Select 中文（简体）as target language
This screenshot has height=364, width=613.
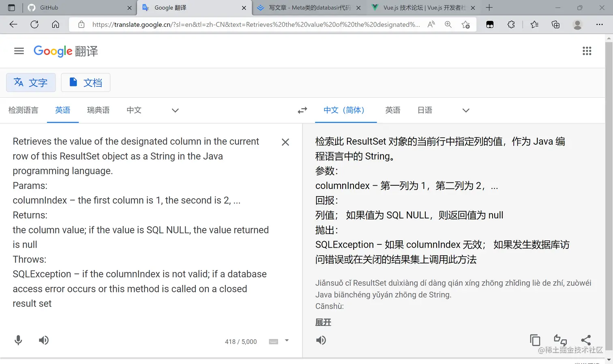pos(346,110)
